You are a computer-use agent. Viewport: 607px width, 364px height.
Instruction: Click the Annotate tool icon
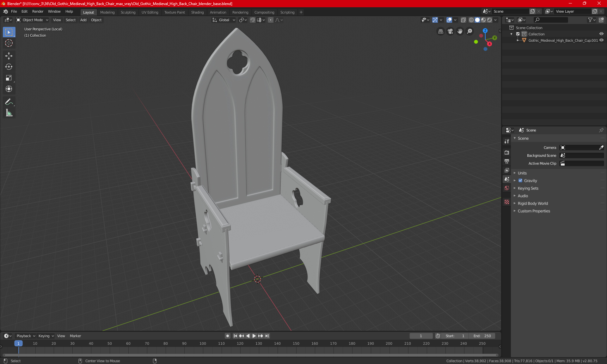click(x=9, y=102)
